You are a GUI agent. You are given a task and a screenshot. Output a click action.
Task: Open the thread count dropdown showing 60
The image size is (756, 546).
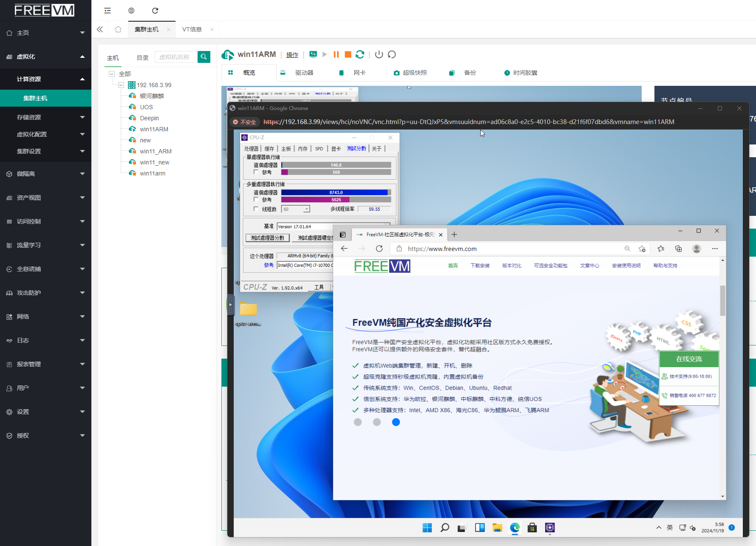pyautogui.click(x=306, y=209)
